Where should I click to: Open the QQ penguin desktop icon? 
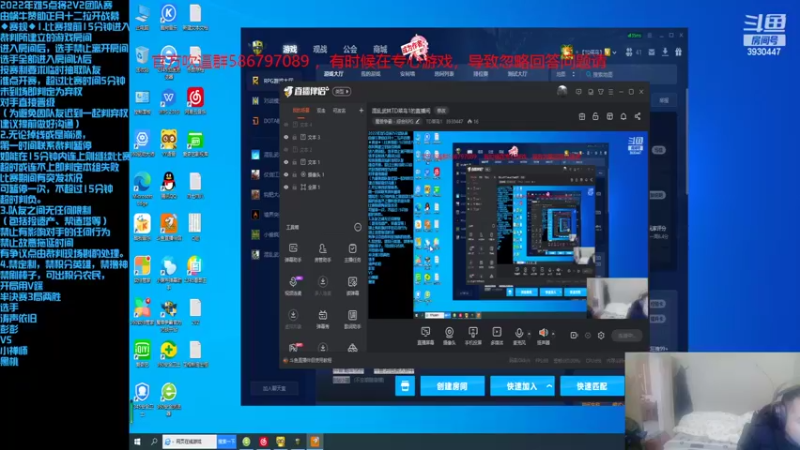(x=168, y=185)
